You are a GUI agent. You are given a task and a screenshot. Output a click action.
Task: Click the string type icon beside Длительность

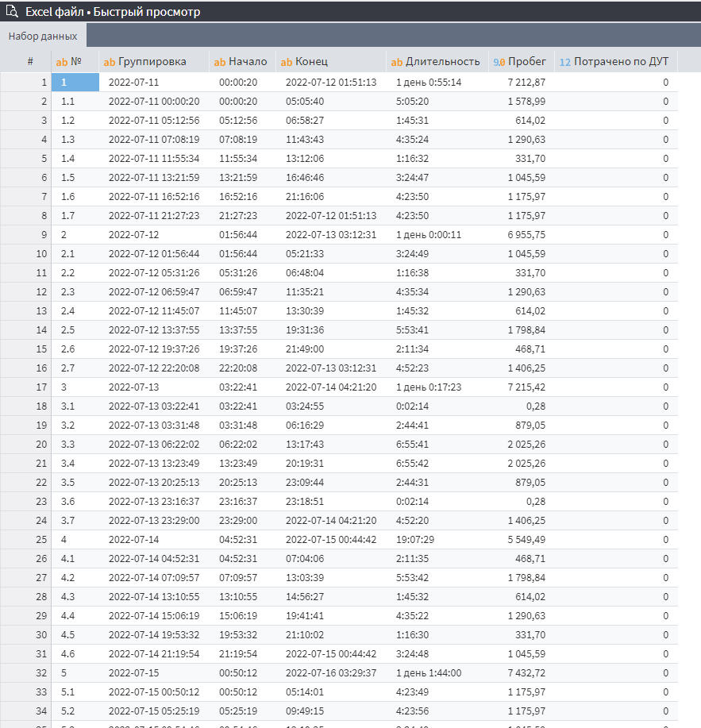point(396,62)
